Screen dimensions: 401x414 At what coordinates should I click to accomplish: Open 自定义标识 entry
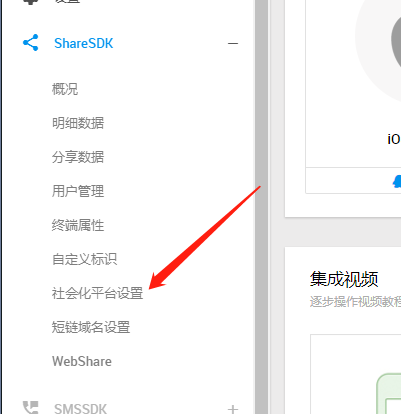85,259
